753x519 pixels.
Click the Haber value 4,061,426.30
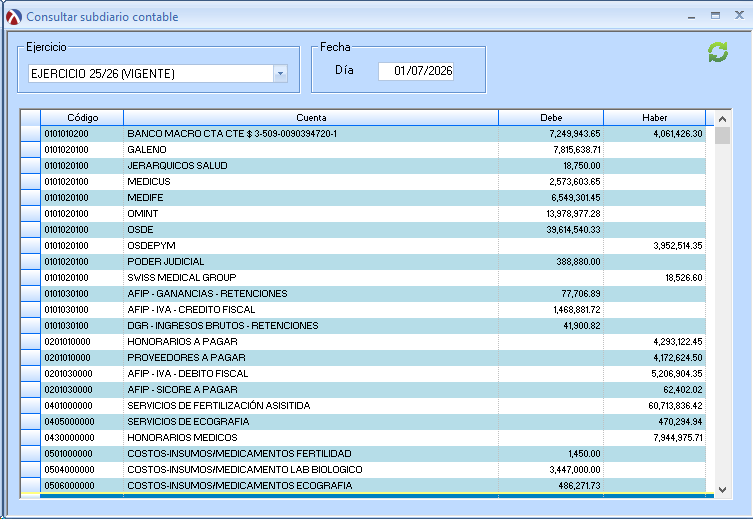click(678, 134)
